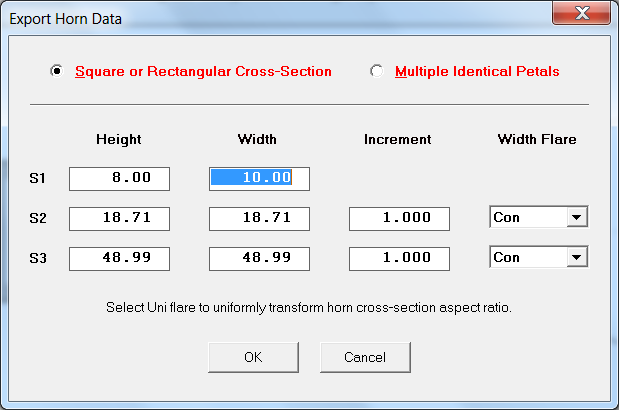The height and width of the screenshot is (410, 619).
Task: Open the S2 Width Flare dropdown
Action: pos(577,217)
